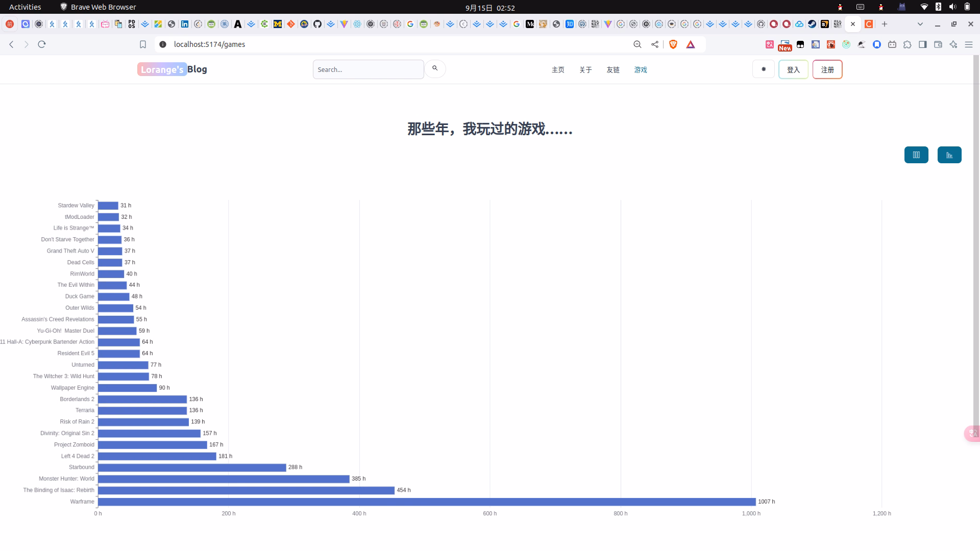The image size is (980, 551).
Task: Open the 游戏 nav link
Action: coord(641,70)
